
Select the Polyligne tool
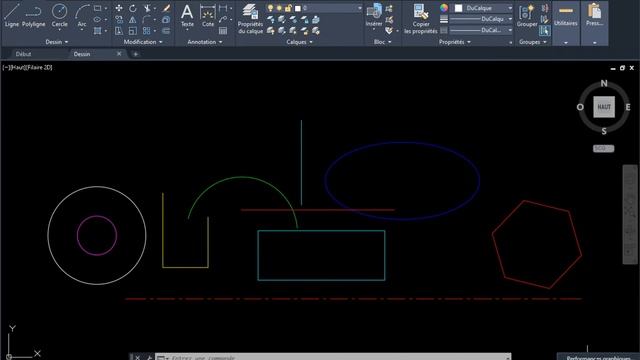coord(33,16)
